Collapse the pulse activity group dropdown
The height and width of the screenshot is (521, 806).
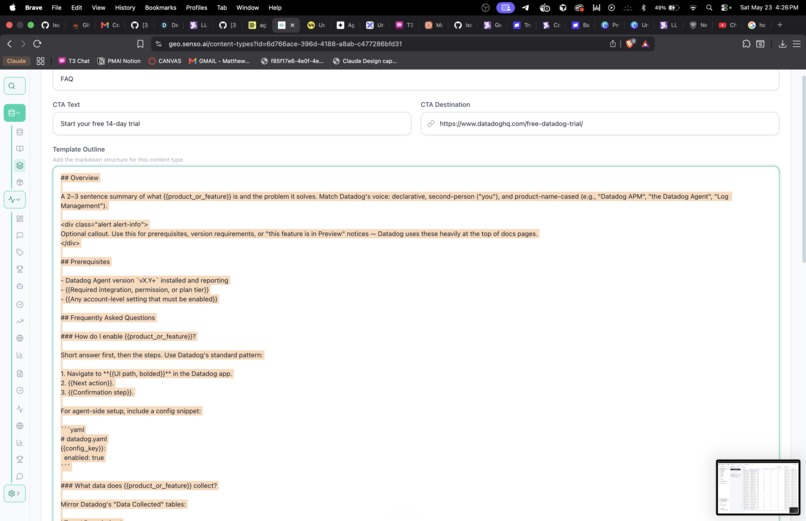14,199
